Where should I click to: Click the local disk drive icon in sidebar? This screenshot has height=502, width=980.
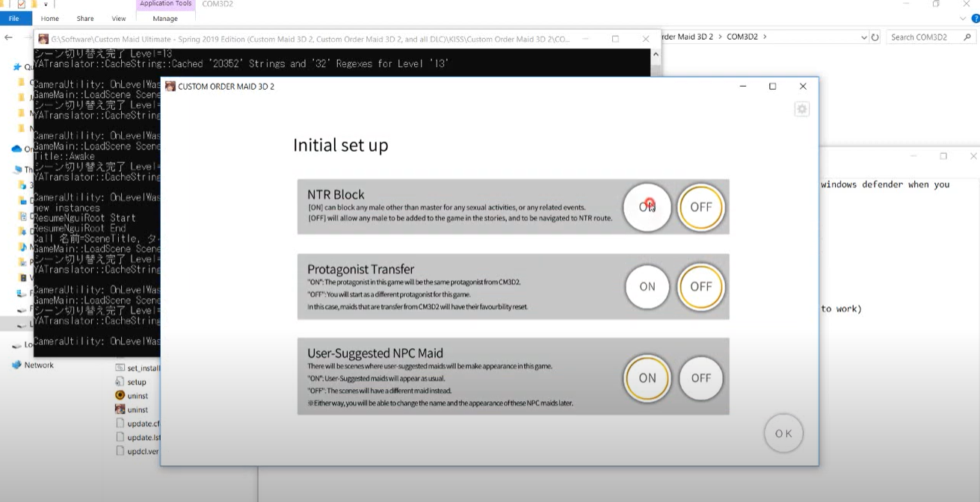click(x=17, y=345)
